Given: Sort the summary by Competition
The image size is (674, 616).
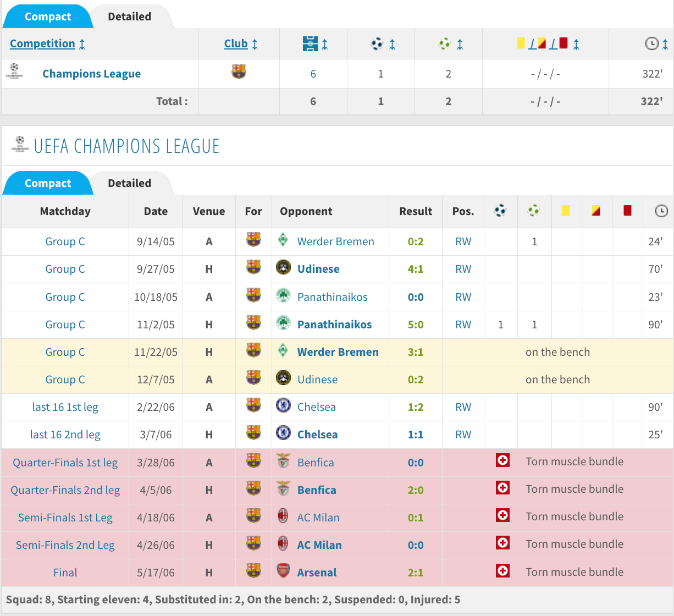Looking at the screenshot, I should point(42,43).
